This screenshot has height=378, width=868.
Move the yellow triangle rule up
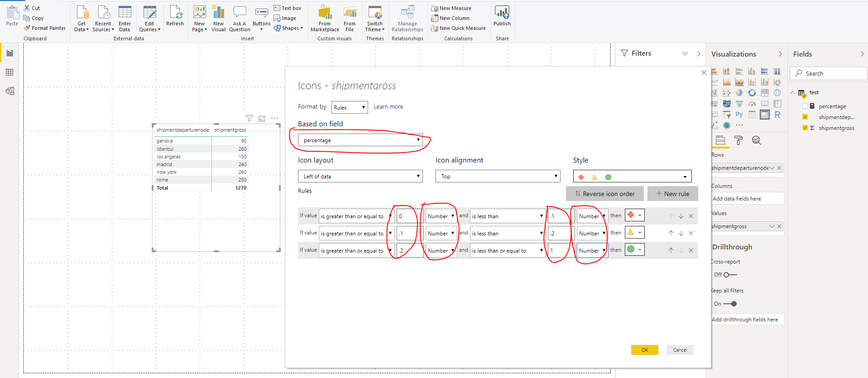coord(671,233)
